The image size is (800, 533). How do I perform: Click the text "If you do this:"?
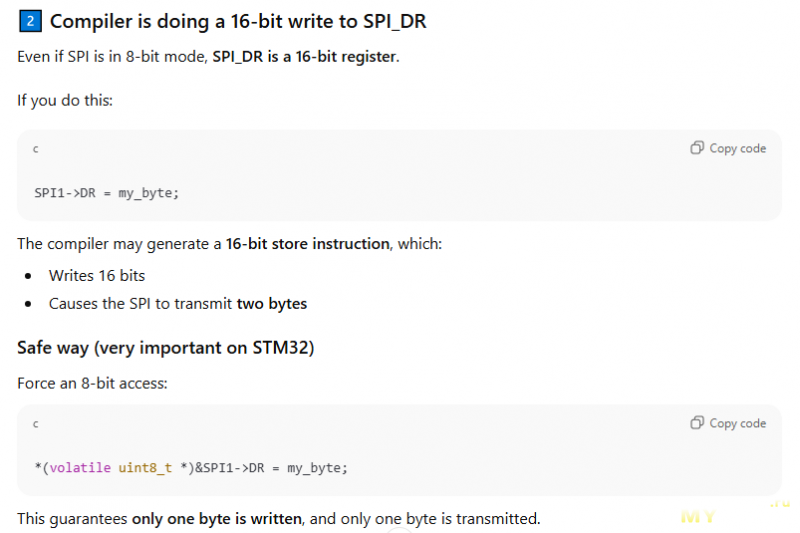pos(65,100)
